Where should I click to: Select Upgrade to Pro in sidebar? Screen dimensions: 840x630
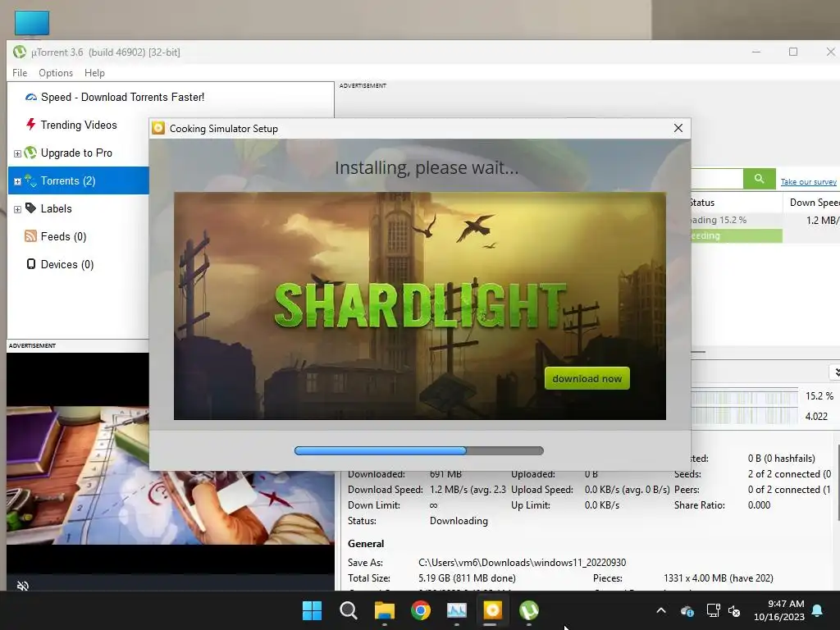[x=76, y=153]
